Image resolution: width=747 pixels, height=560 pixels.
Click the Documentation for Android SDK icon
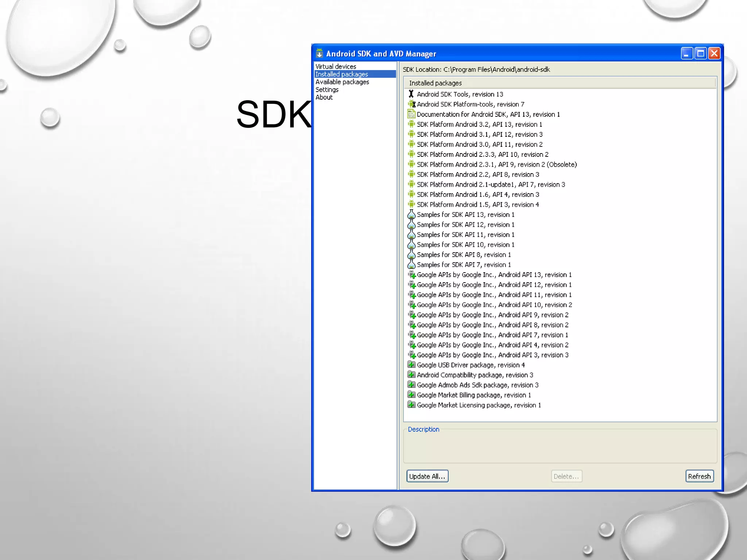coord(411,114)
